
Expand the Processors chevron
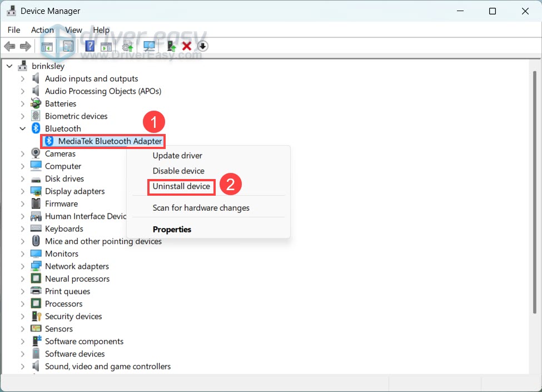click(x=23, y=304)
